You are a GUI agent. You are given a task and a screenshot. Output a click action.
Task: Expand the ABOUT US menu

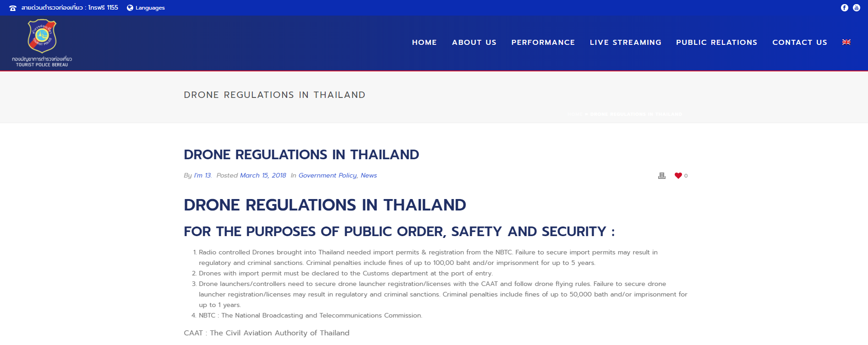[x=474, y=42]
